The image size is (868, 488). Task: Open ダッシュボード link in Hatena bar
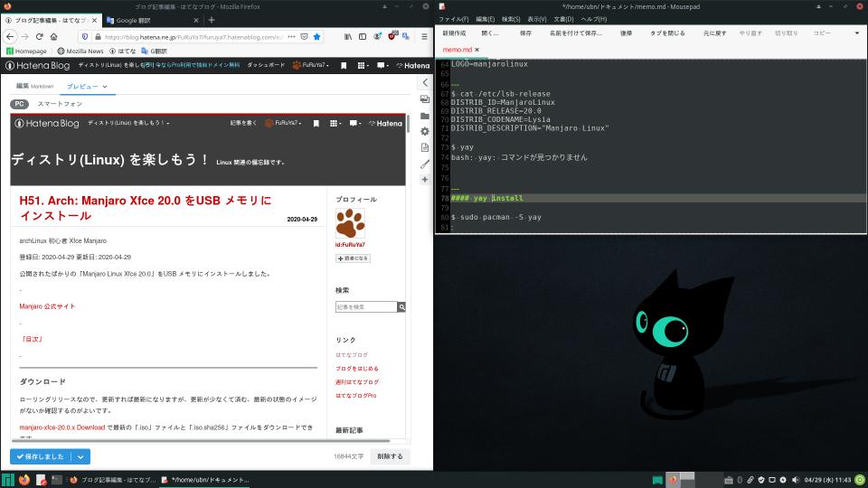[266, 65]
